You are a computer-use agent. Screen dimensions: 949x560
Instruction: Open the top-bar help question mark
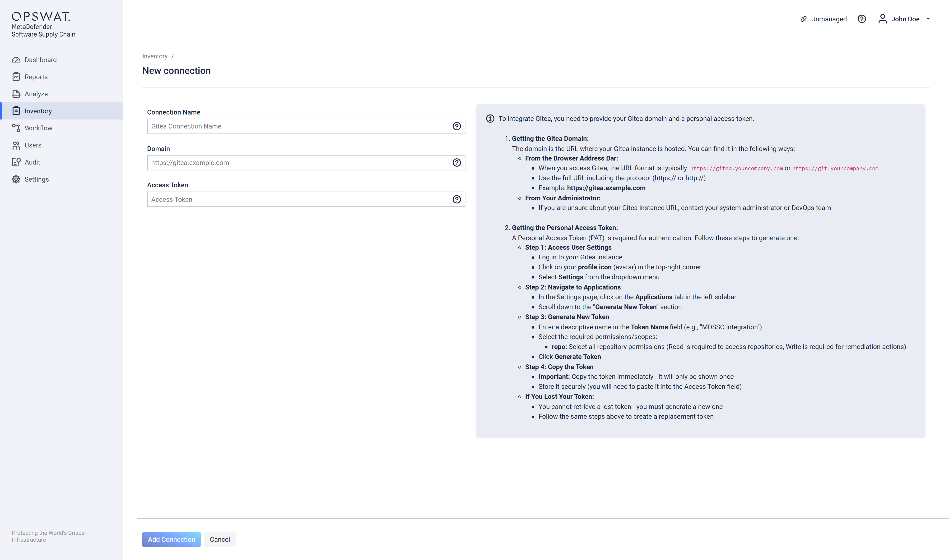(x=861, y=19)
